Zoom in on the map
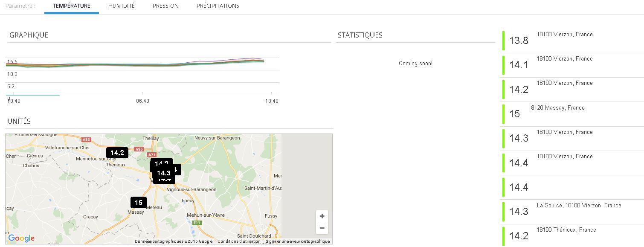Viewport: 644px width, 247px height. coord(322,216)
